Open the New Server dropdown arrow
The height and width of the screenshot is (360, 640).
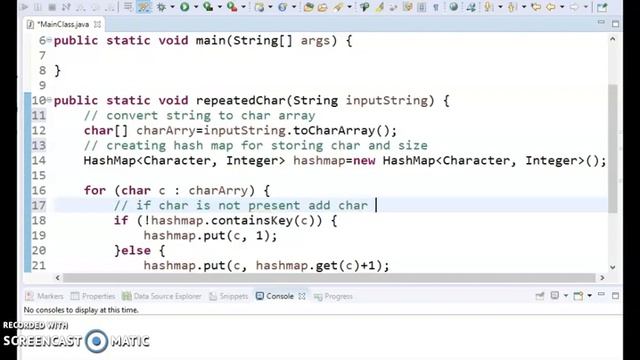click(270, 7)
